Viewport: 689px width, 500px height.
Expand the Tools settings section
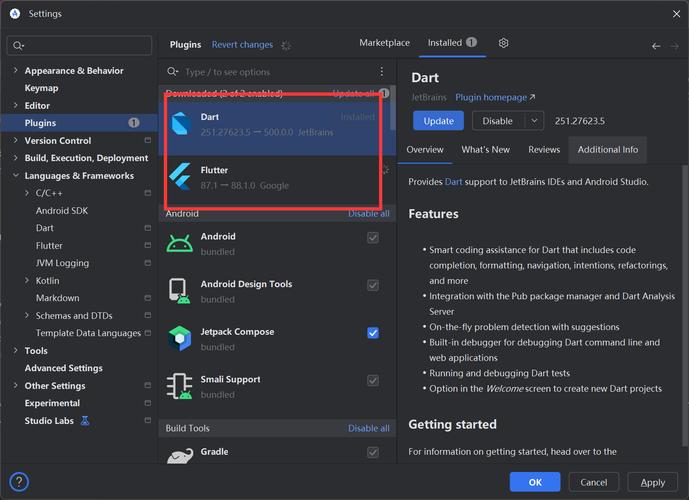pyautogui.click(x=16, y=350)
